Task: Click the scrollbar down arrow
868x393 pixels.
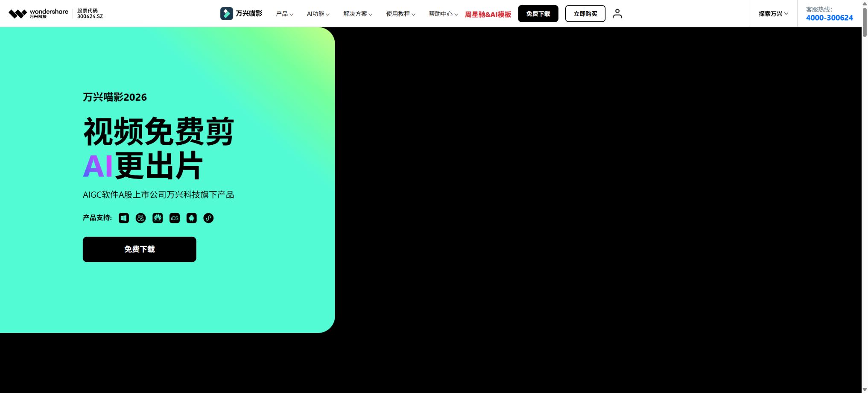Action: pos(865,390)
